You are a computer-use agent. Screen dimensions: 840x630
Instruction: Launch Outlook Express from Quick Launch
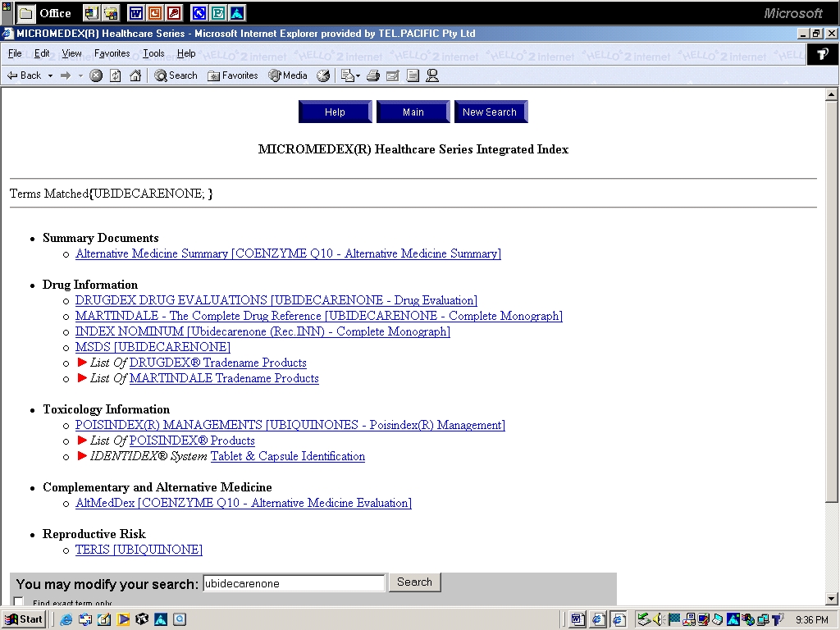tap(84, 620)
